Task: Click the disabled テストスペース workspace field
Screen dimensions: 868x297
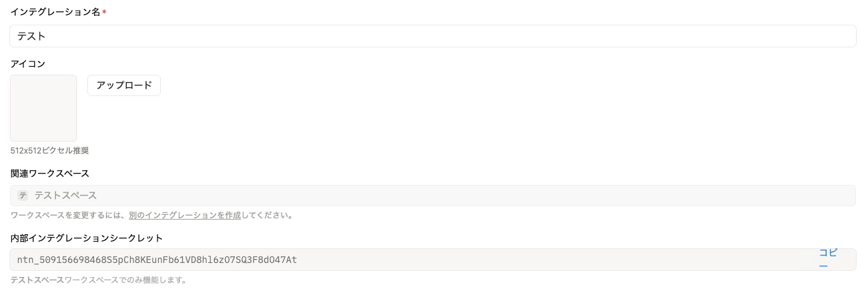Action: [432, 196]
